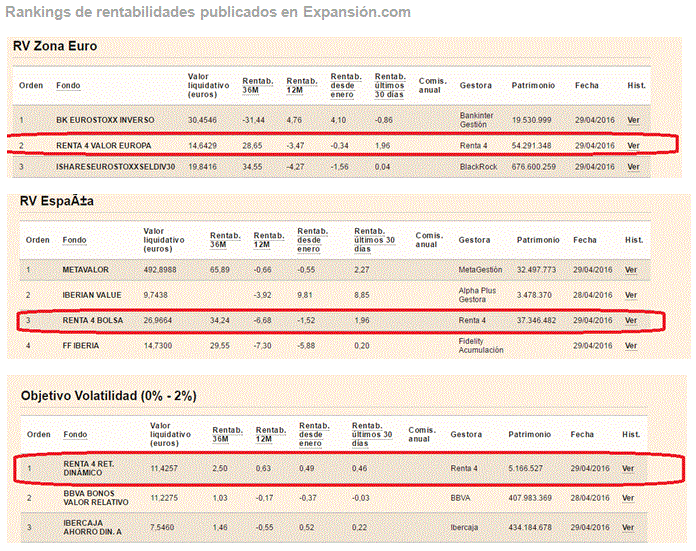
Task: Open Ver history link for ISHARESEUROSTOXXSELDIV30
Action: [x=633, y=167]
